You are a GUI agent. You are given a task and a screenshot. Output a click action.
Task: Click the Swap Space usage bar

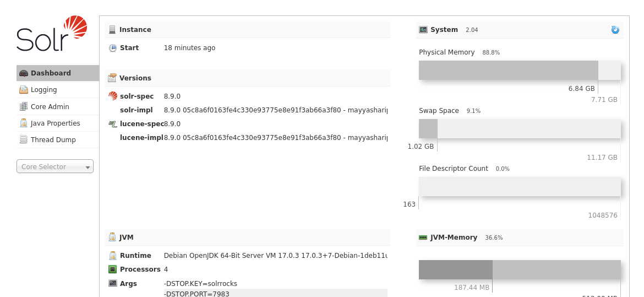tap(519, 128)
